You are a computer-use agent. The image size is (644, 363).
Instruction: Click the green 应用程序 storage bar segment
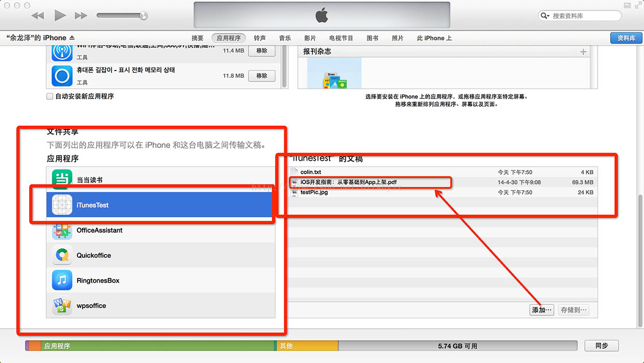(x=157, y=346)
